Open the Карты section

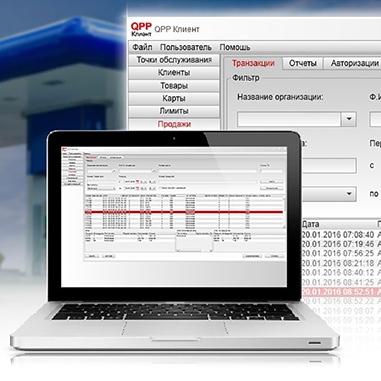point(174,98)
